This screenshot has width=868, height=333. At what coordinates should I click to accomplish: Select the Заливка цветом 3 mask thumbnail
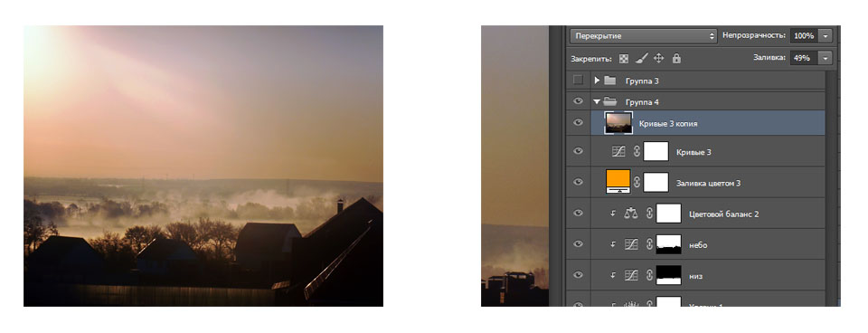[656, 182]
